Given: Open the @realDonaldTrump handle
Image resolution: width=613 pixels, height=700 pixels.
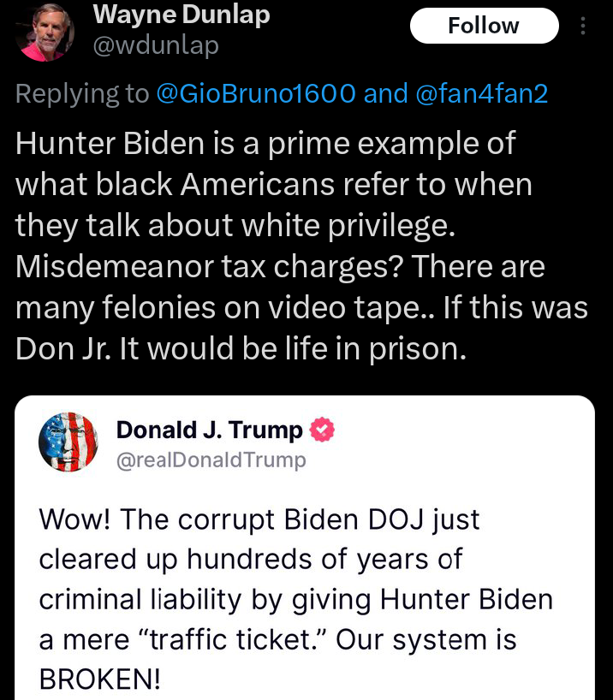Looking at the screenshot, I should 211,460.
